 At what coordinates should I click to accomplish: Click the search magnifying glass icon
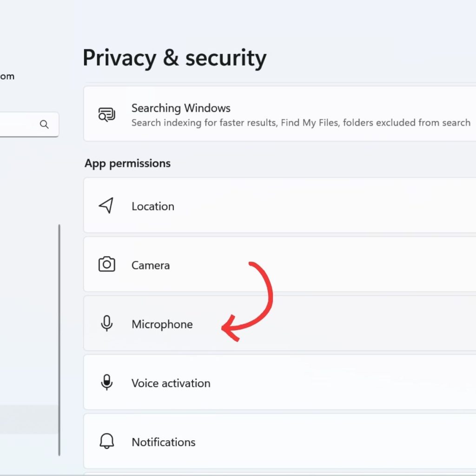44,125
